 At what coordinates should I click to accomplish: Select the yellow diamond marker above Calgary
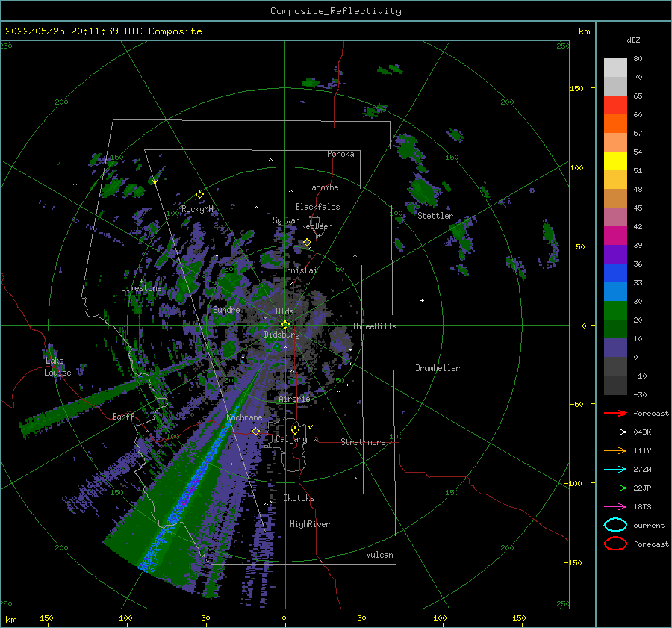[x=295, y=430]
